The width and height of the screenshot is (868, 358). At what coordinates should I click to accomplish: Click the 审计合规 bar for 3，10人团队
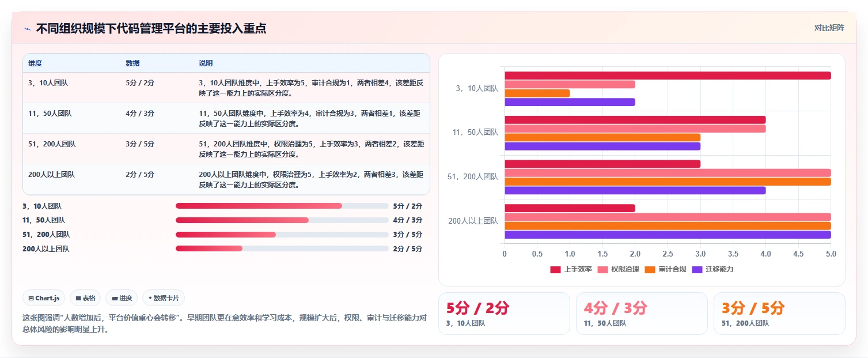(537, 93)
